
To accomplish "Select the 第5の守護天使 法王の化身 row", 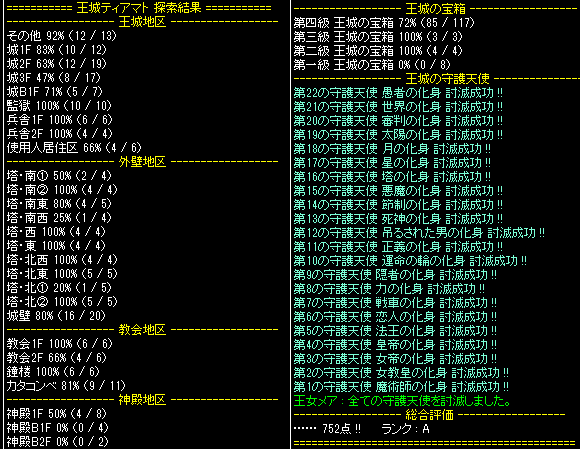I will click(x=395, y=331).
